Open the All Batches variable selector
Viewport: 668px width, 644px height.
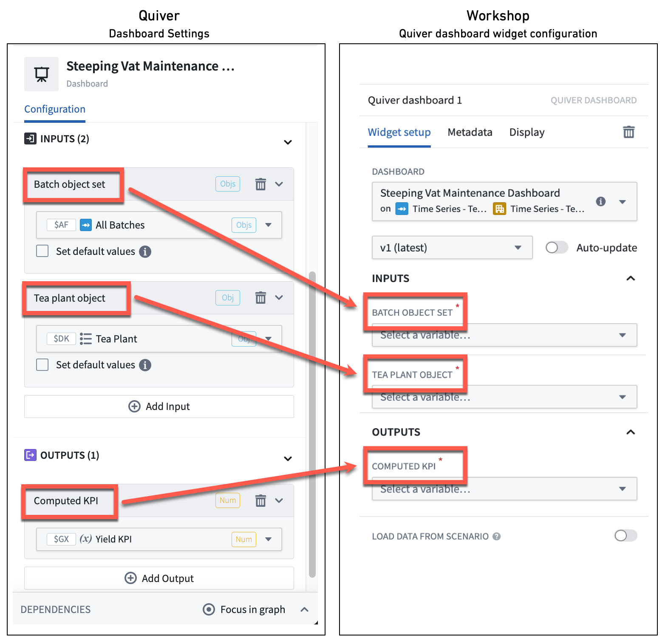point(159,225)
